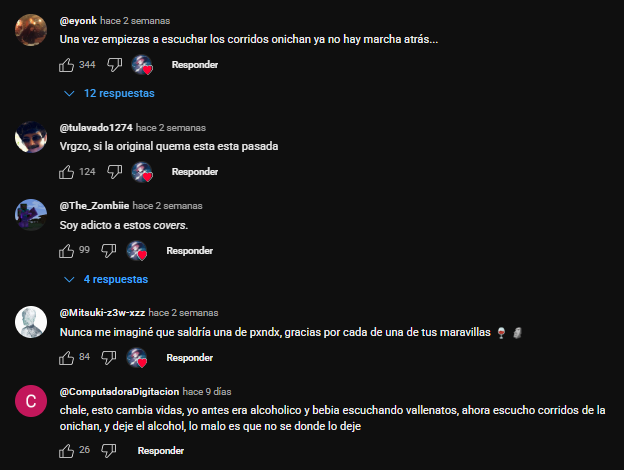Open @eyonk's profile avatar
Viewport: 624px width, 470px height.
point(31,30)
